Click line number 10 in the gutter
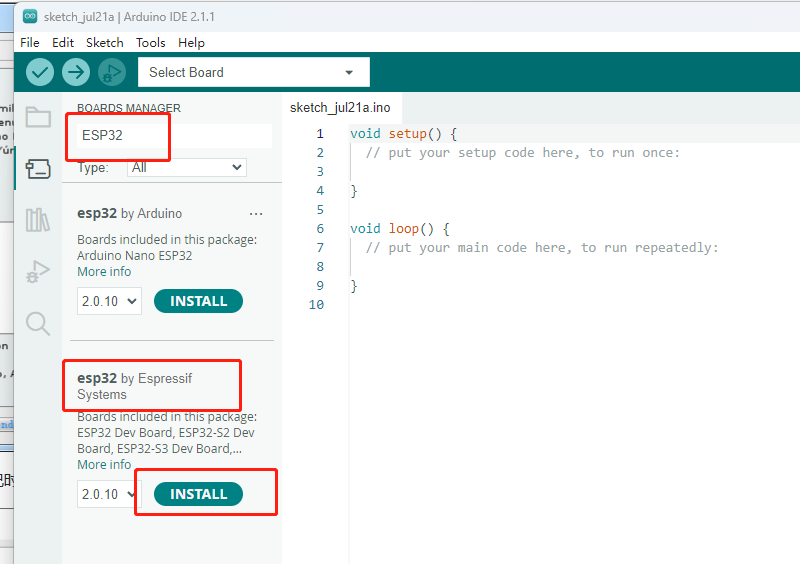The image size is (800, 564). tap(316, 305)
